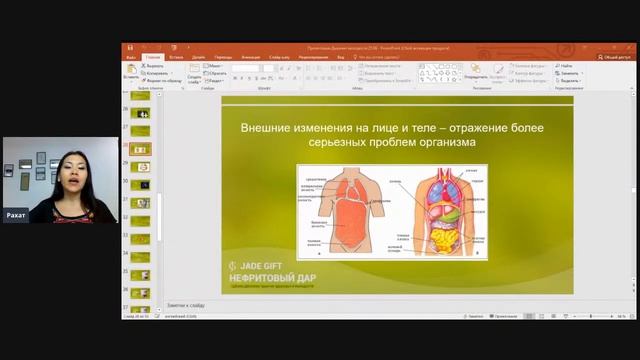Click the Arrange (Упорядочить) icon
Viewport: 640px width, 360px height.
click(x=476, y=69)
